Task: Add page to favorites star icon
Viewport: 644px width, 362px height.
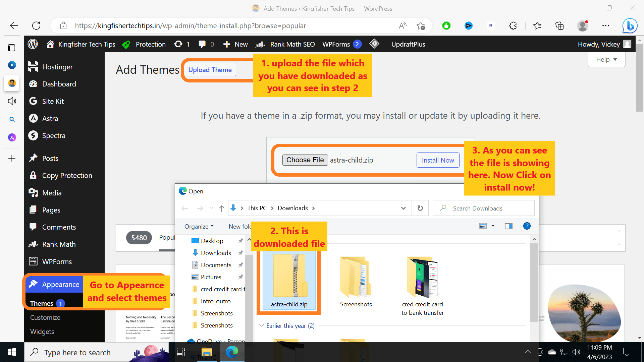Action: point(421,25)
